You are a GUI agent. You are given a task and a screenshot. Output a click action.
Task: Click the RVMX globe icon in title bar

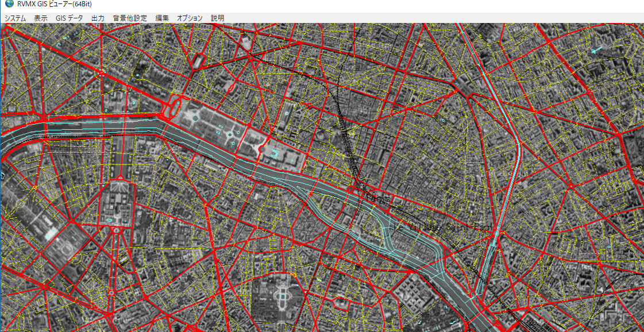pos(9,4)
